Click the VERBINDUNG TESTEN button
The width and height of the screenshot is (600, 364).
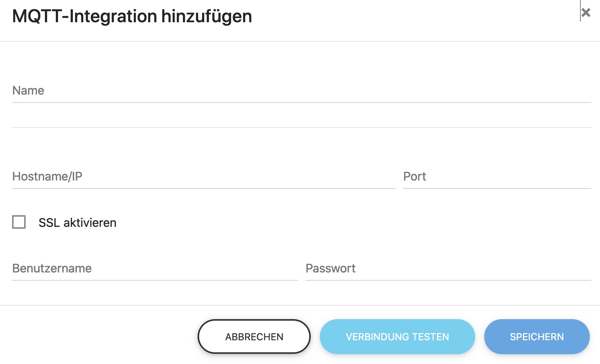pyautogui.click(x=397, y=337)
